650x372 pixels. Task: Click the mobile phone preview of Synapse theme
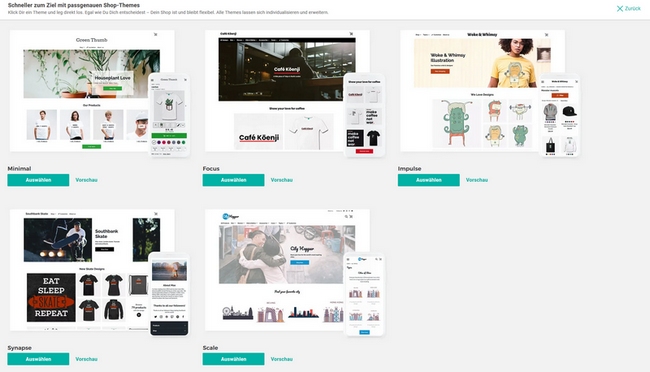coord(169,294)
